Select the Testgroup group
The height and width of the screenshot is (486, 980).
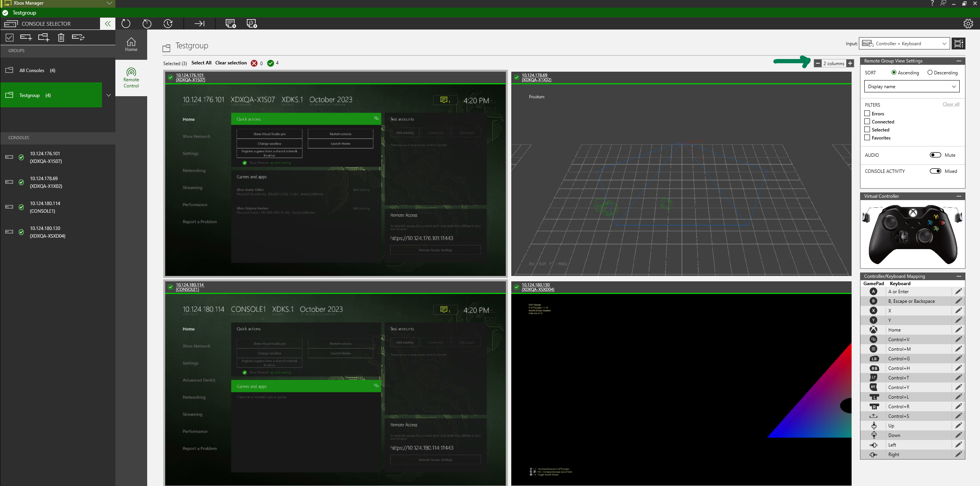[51, 95]
